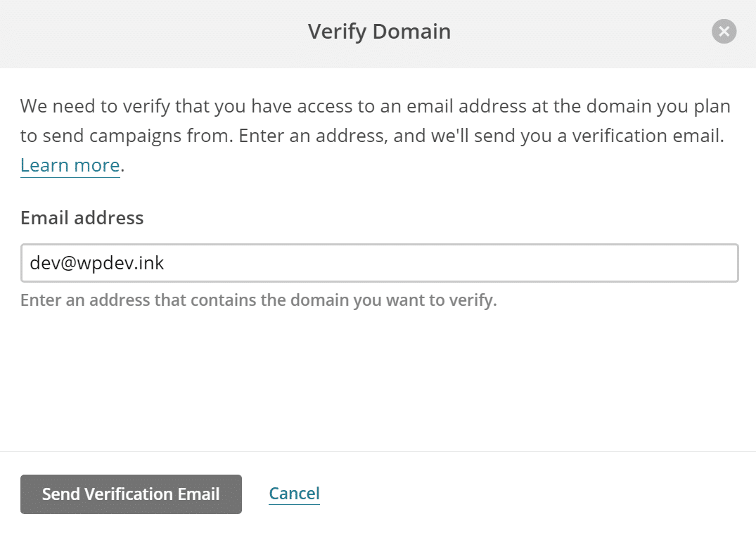The width and height of the screenshot is (756, 533).
Task: Click the dev@wpdev.ink address text
Action: pos(97,263)
